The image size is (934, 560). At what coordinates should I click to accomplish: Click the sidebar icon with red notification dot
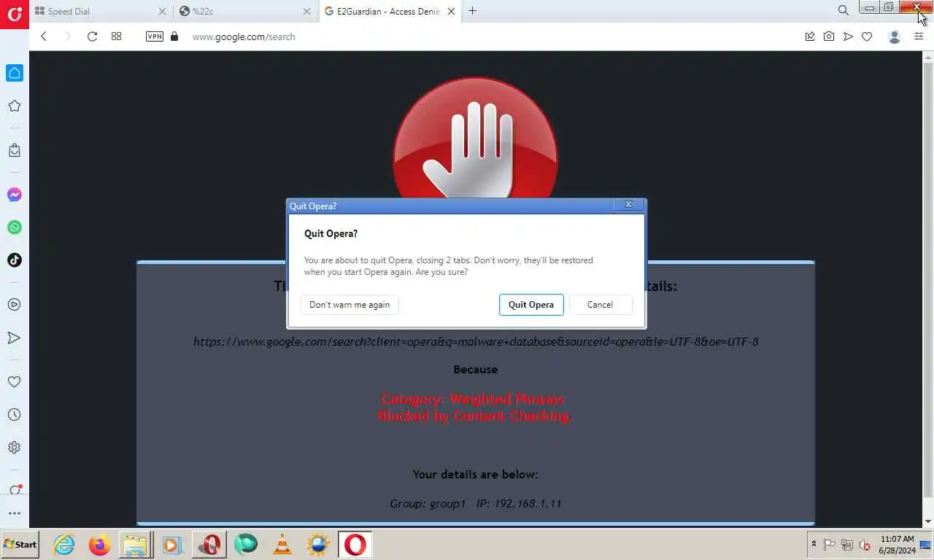pos(15,490)
